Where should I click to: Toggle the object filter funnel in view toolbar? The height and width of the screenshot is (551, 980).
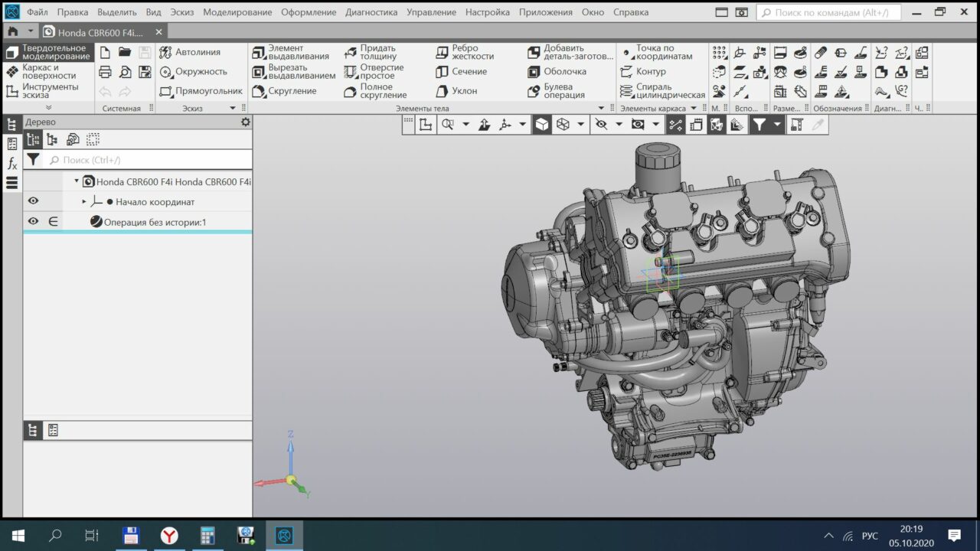point(758,125)
